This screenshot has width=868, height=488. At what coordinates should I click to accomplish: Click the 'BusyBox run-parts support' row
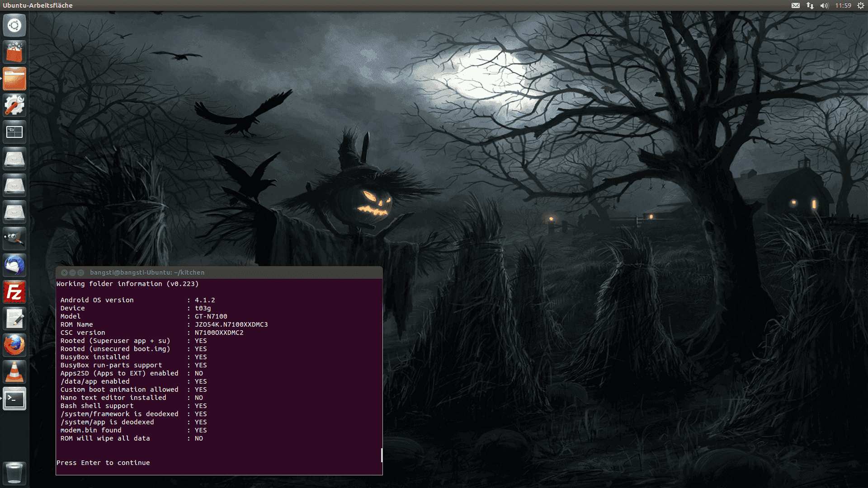pyautogui.click(x=133, y=365)
